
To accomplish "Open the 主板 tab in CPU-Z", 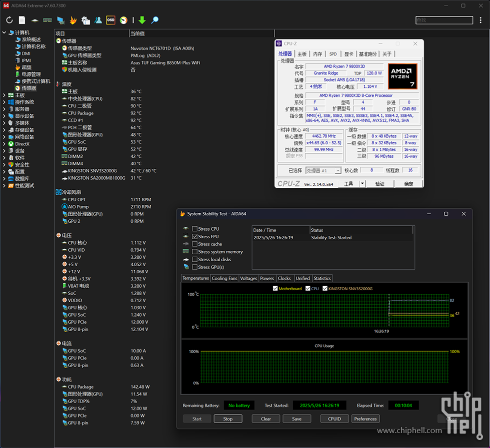I will coord(302,54).
